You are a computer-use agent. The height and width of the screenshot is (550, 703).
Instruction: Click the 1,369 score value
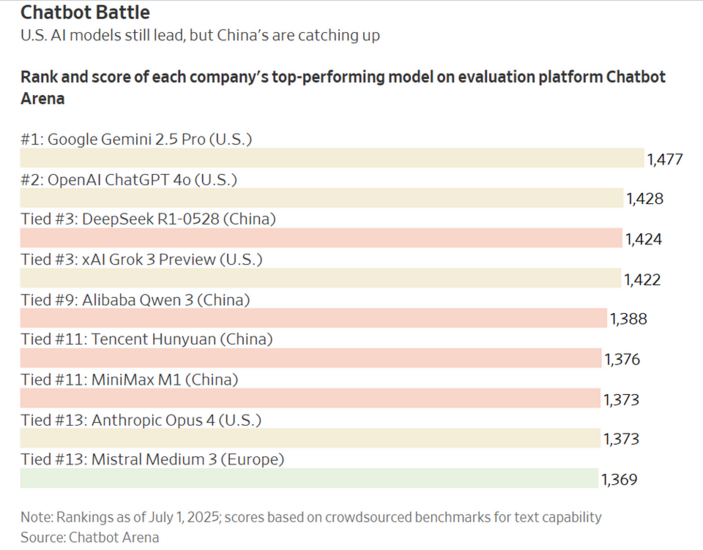619,480
